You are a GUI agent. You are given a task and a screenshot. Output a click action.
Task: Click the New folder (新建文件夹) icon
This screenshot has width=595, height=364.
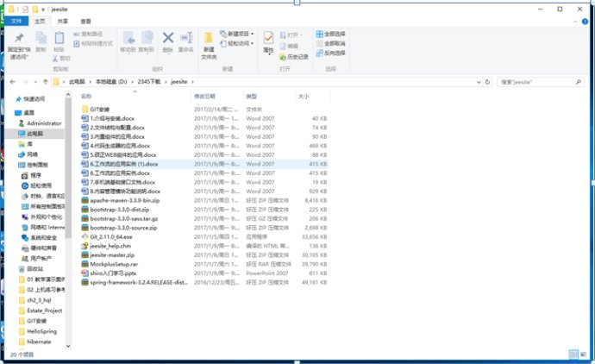[209, 38]
